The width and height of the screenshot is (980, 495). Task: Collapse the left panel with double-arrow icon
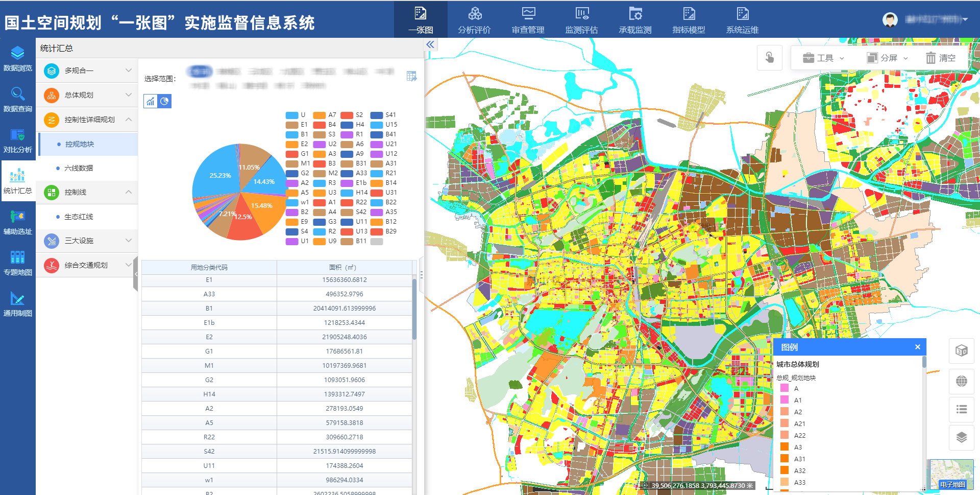click(430, 44)
